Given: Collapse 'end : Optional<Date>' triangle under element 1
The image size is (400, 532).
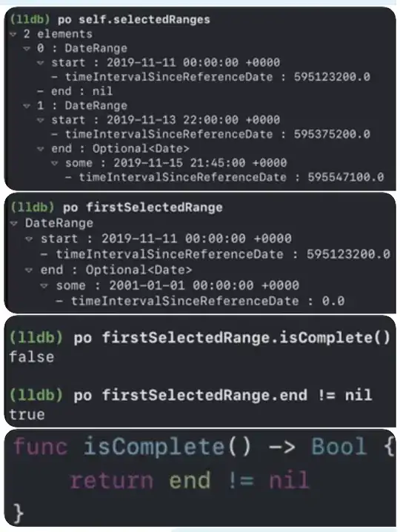Looking at the screenshot, I should [x=41, y=149].
